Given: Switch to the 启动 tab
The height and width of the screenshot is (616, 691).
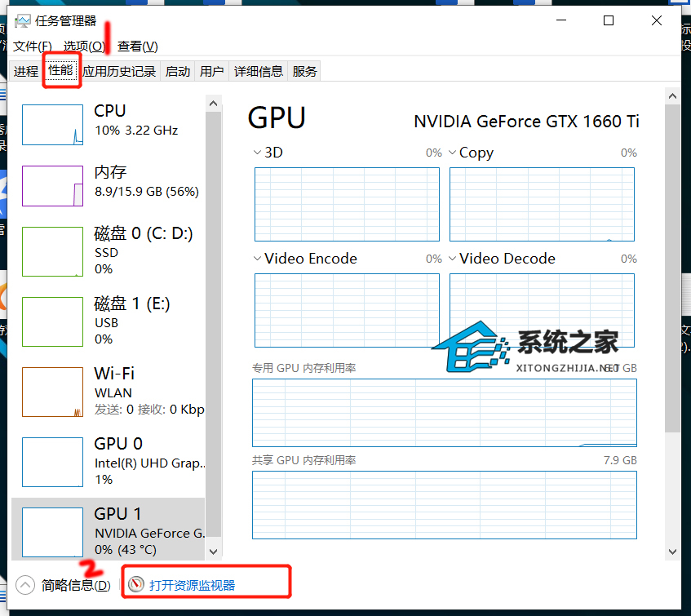Looking at the screenshot, I should 178,71.
